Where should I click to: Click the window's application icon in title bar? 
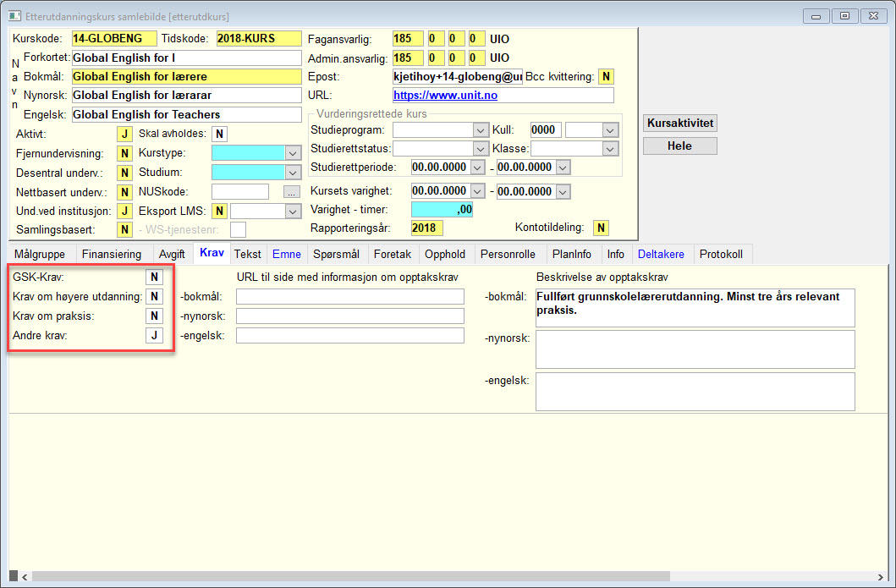[15, 16]
